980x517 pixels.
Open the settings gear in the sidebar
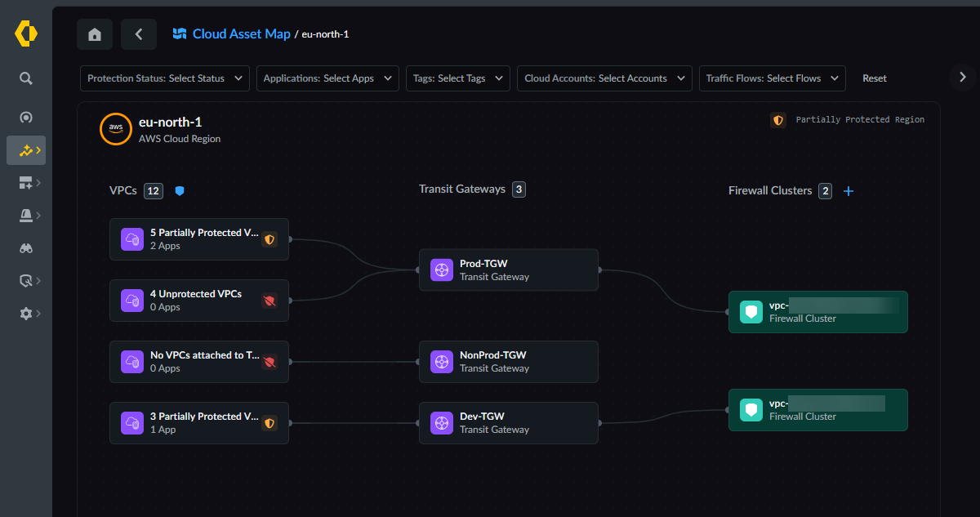(x=26, y=314)
